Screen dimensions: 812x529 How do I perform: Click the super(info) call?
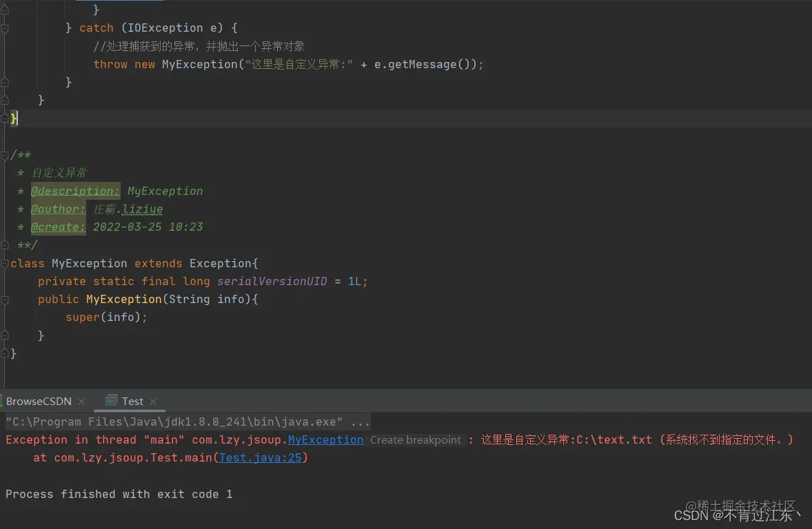coord(106,317)
